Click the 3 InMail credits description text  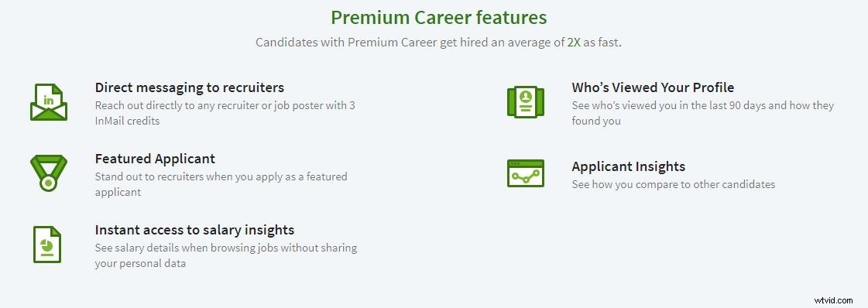coord(225,113)
